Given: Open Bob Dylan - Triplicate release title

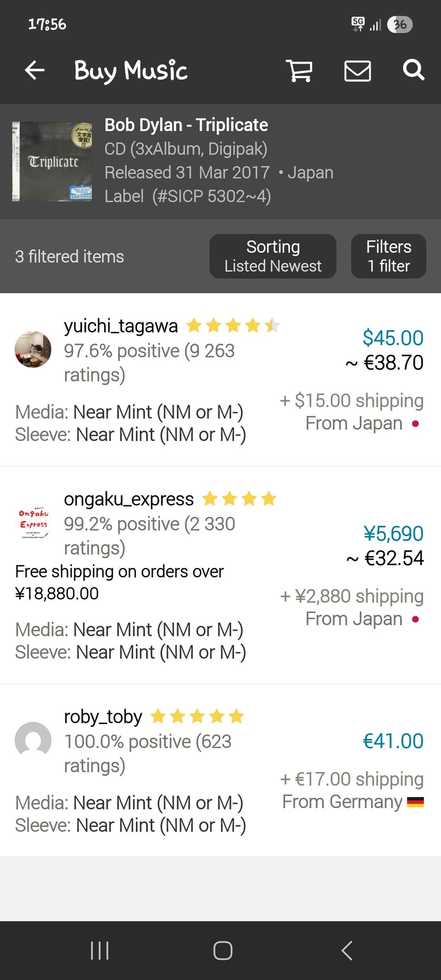Looking at the screenshot, I should point(186,125).
